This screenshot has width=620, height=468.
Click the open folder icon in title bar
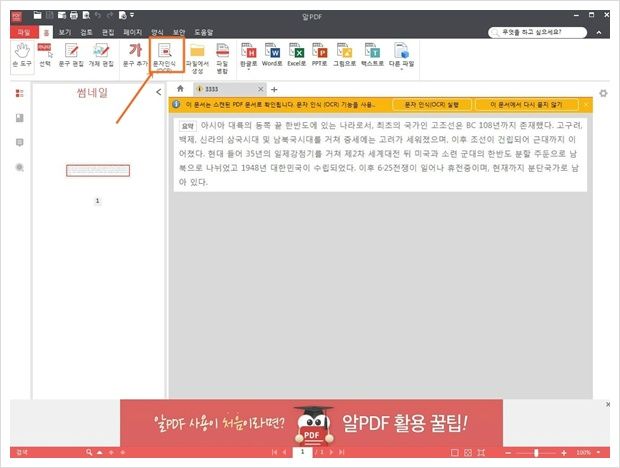[38, 15]
